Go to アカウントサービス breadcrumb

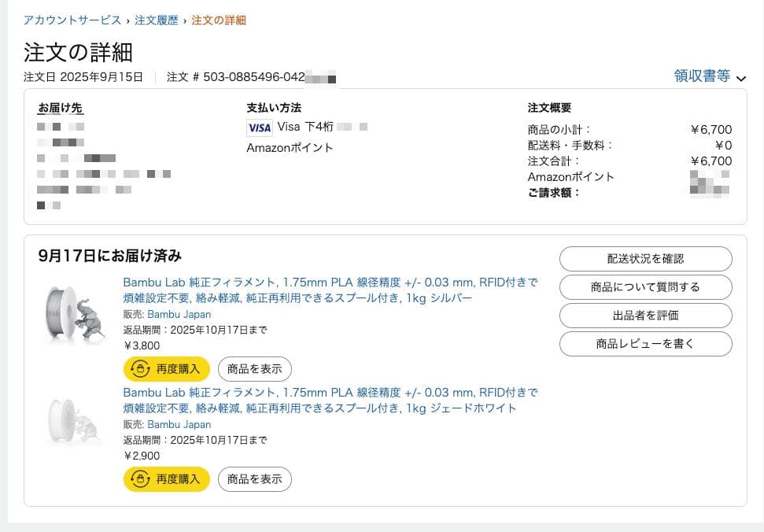(72, 20)
